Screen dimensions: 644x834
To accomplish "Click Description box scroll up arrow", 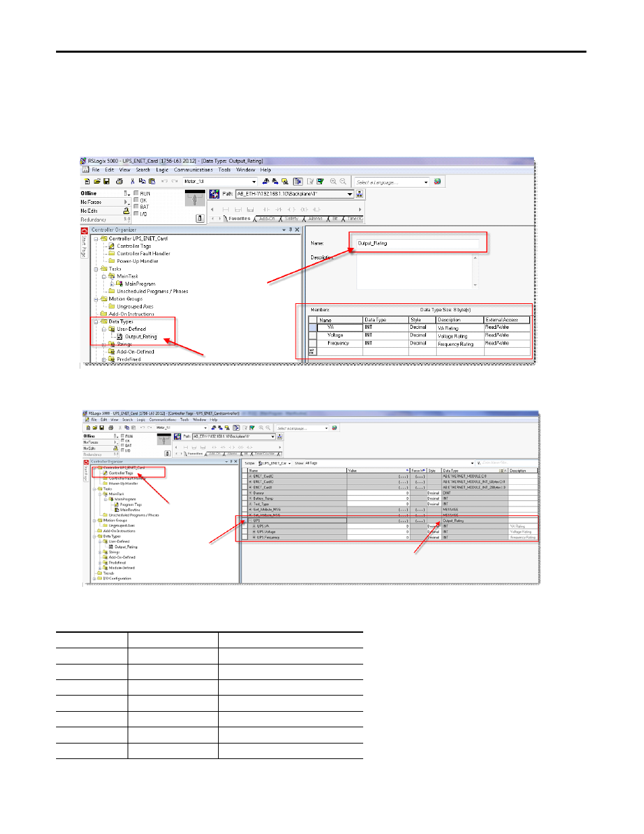I will (475, 257).
